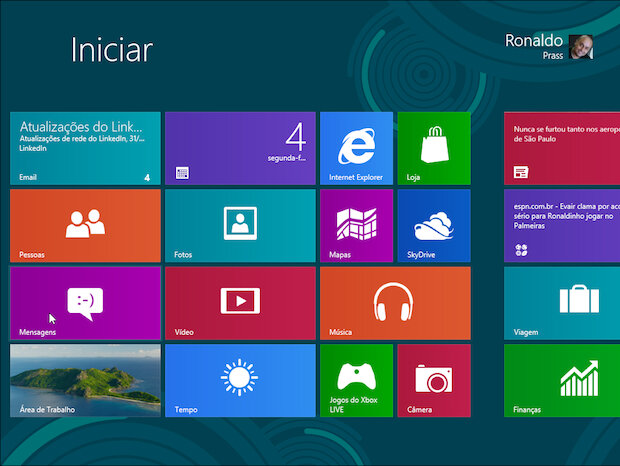Open the Mensagens messaging tile
This screenshot has width=620, height=466.
[x=85, y=303]
